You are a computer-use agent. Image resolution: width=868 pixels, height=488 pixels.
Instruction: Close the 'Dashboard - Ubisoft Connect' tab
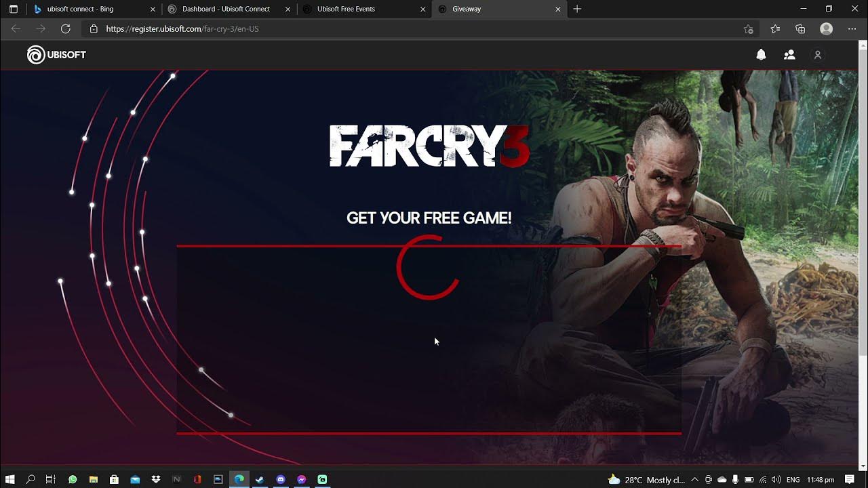[x=288, y=9]
